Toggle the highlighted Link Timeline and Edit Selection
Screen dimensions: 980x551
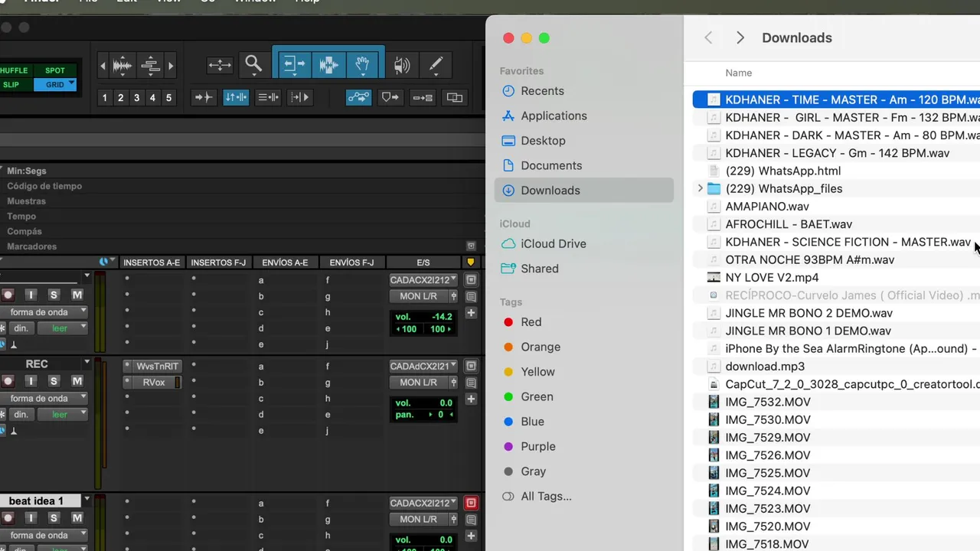(236, 97)
